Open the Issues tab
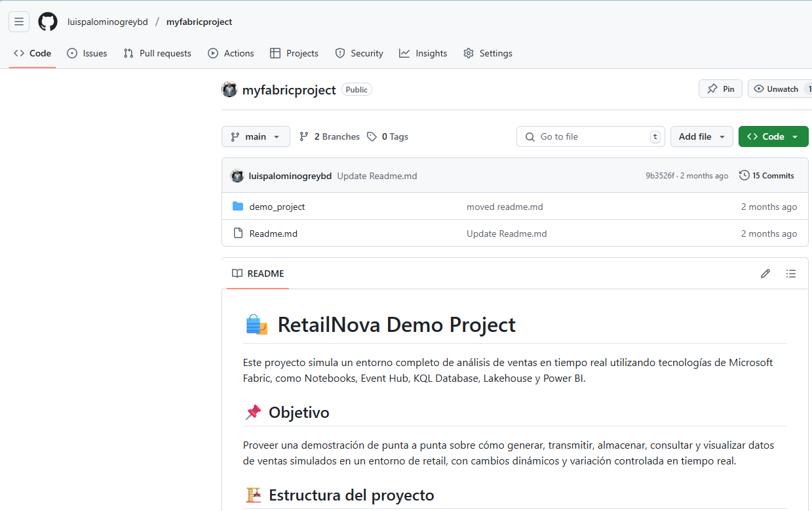Image resolution: width=812 pixels, height=511 pixels. coord(87,53)
